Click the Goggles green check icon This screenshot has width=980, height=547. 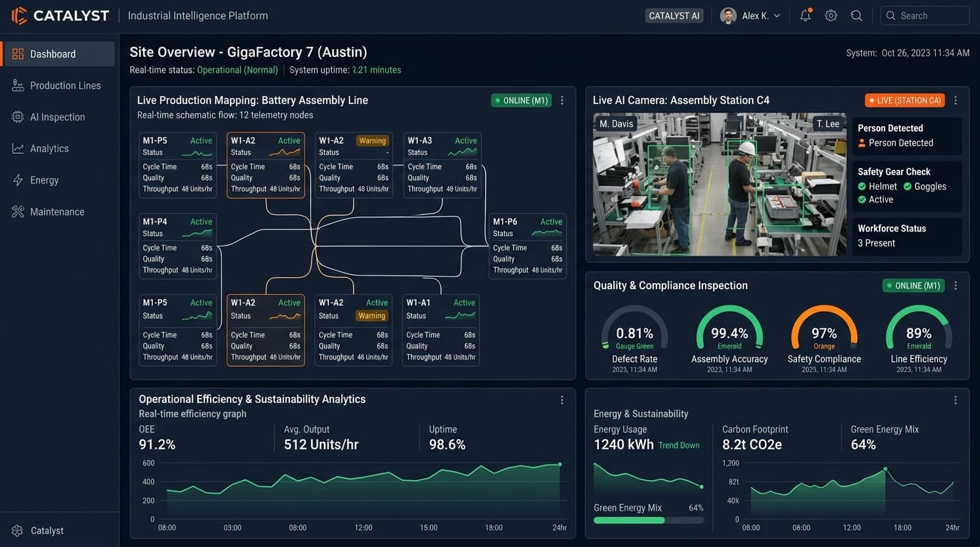(907, 187)
